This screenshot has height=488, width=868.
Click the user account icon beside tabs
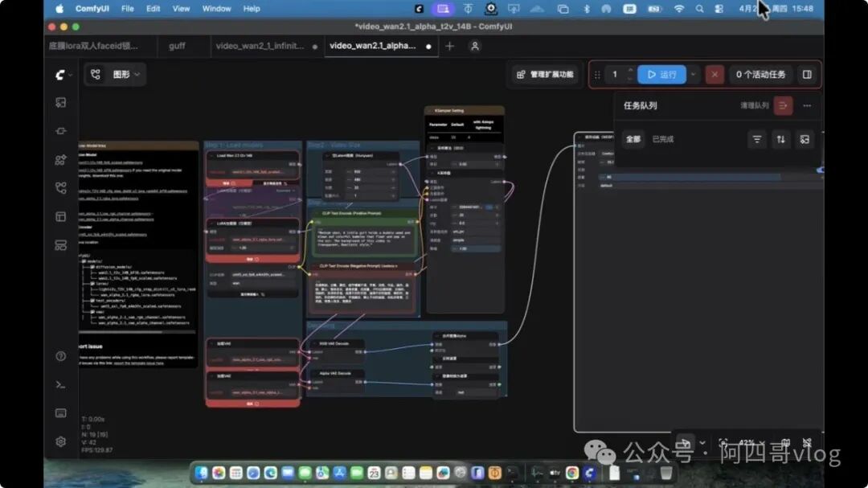point(474,46)
